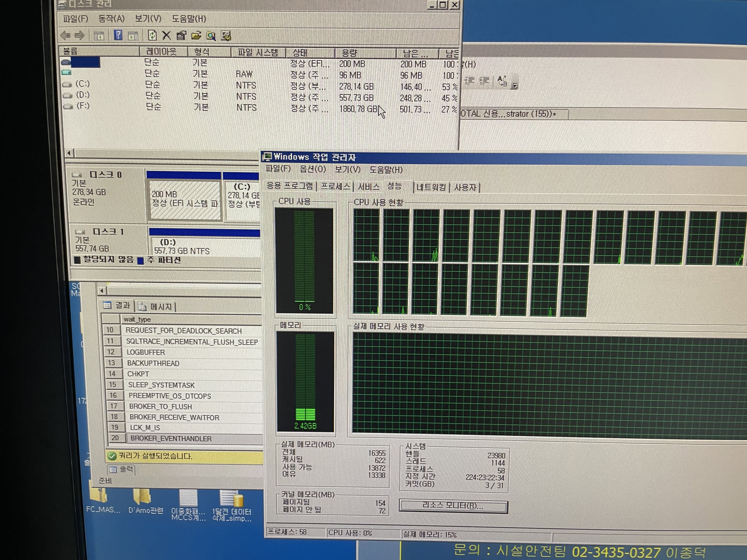Open the 동작(A) menu in Disk Management
The image size is (747, 560).
tap(111, 19)
